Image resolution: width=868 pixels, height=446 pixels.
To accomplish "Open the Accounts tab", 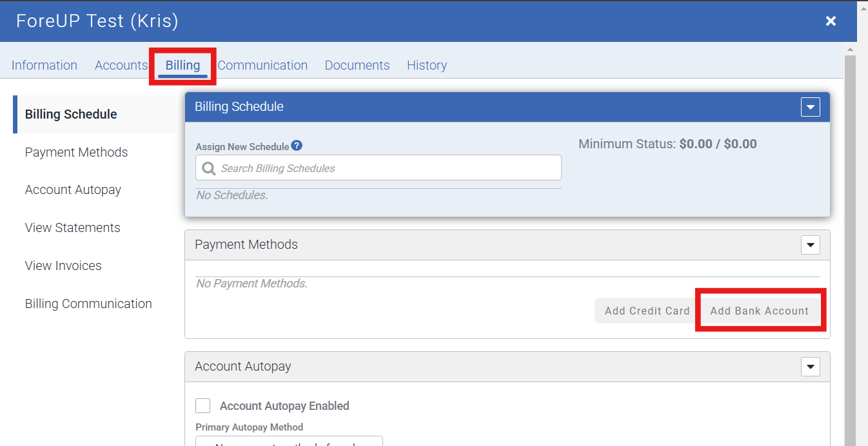I will tap(121, 65).
